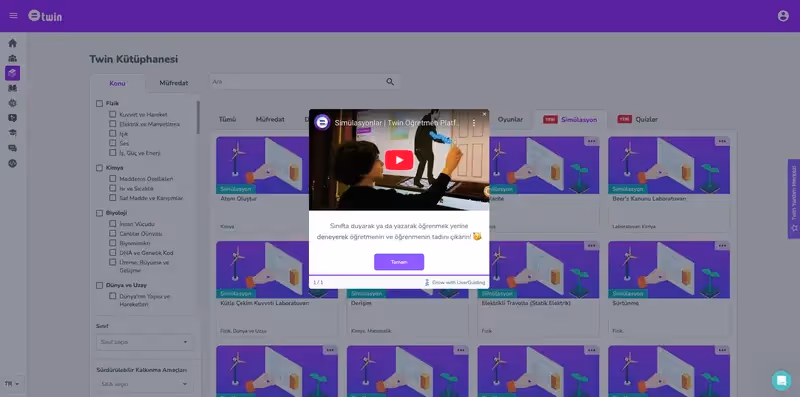Screen dimensions: 800x397
Task: Open the open-book icon in sidebar
Action: point(13,88)
